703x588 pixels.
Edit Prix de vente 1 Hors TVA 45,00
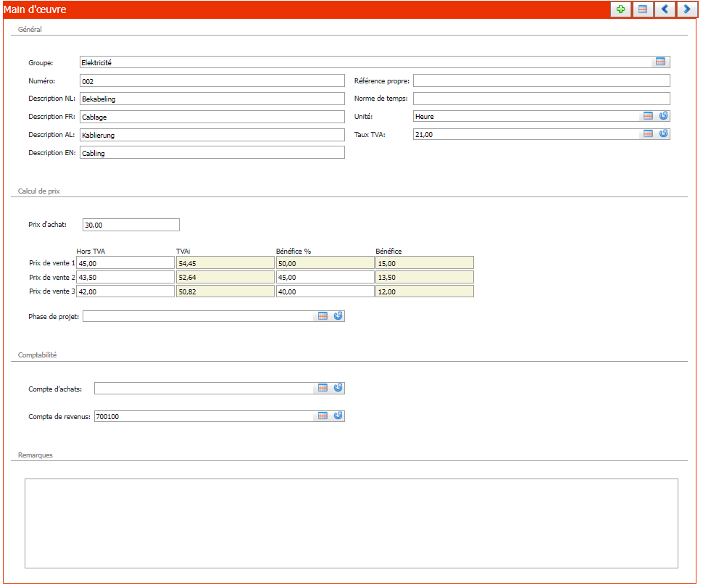125,263
